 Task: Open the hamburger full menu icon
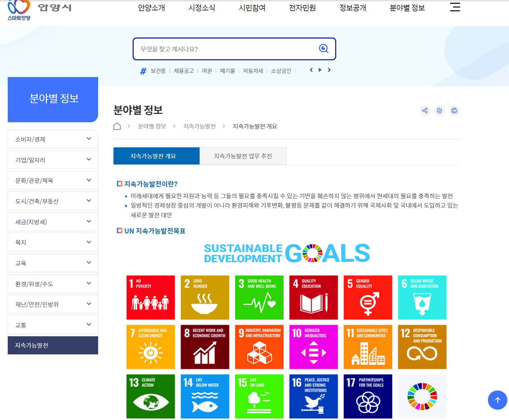[455, 7]
